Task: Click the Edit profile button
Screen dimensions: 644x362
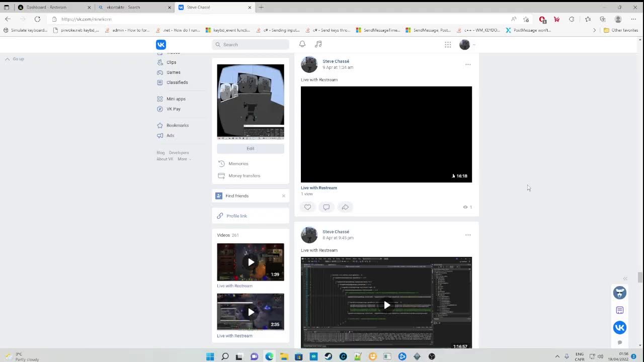Action: [251, 148]
